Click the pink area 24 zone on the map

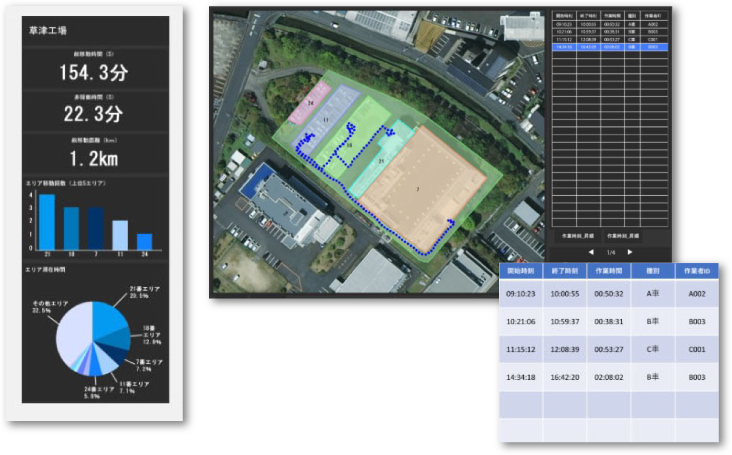[311, 104]
